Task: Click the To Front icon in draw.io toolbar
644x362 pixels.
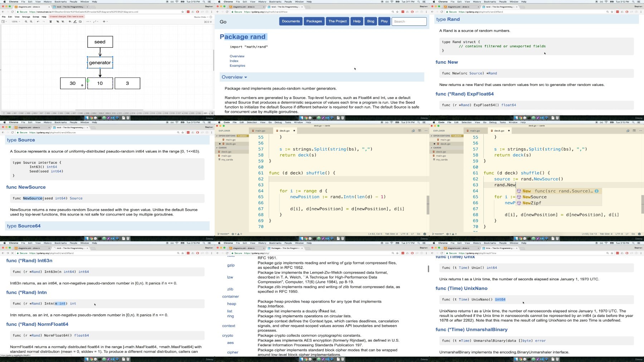Action: click(x=58, y=21)
